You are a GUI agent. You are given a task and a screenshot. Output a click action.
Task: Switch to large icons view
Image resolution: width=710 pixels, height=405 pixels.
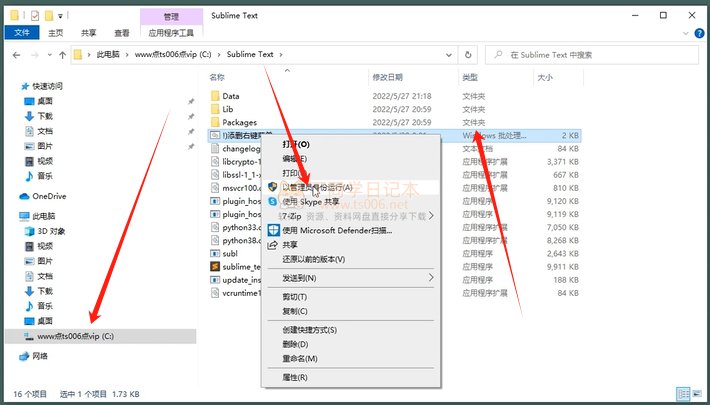coord(697,394)
